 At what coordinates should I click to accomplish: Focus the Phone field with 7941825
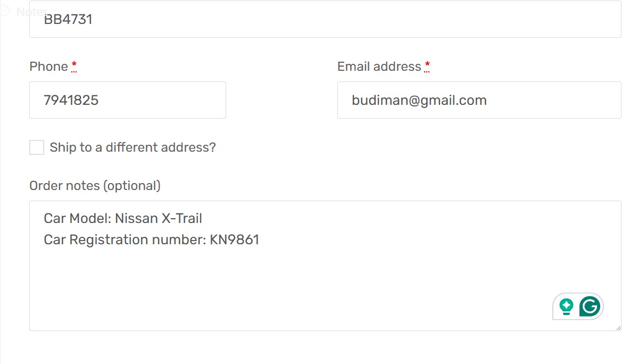point(128,100)
